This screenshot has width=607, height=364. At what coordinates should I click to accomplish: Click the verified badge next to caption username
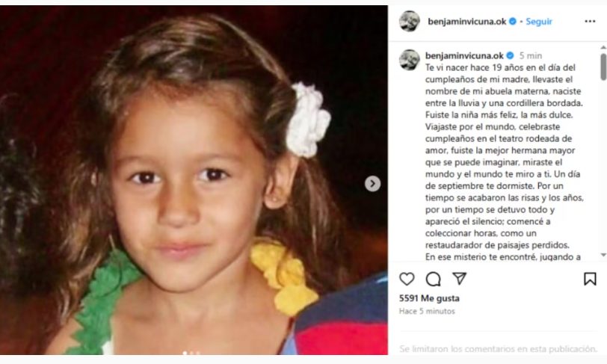tap(511, 55)
